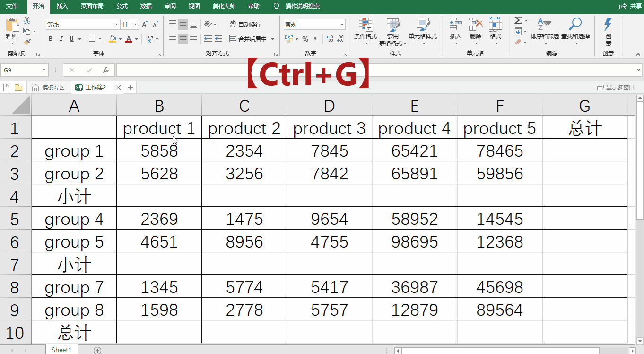Click the accounting number format icon
The width and height of the screenshot is (644, 354).
tap(288, 39)
